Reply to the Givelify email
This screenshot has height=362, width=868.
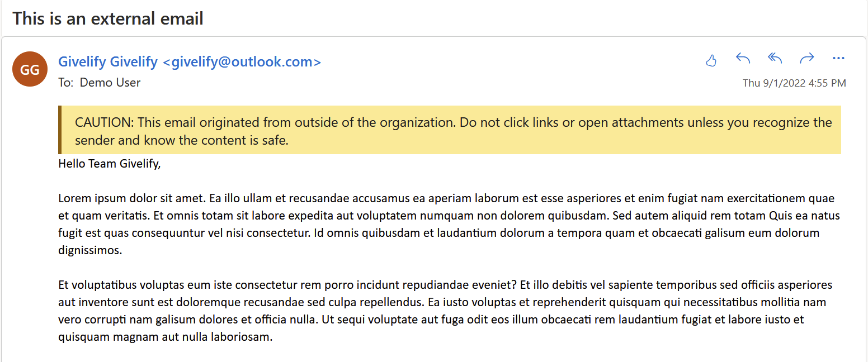pyautogui.click(x=743, y=58)
